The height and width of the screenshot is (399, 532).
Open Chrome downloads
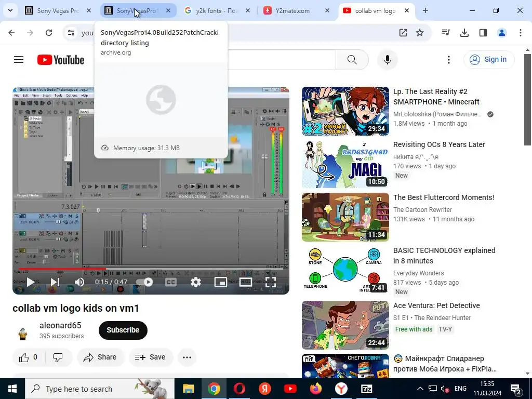(x=464, y=33)
